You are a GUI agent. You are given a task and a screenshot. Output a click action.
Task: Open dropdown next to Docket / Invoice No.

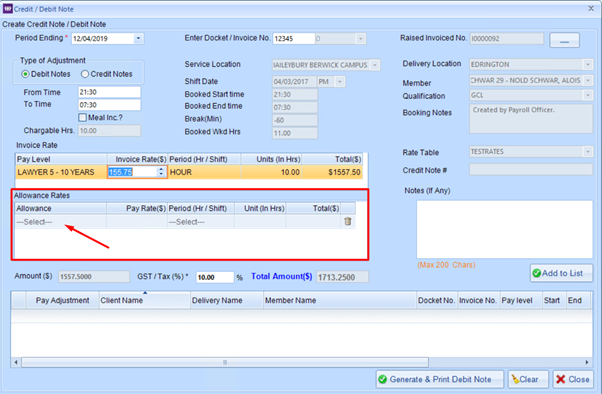(360, 38)
